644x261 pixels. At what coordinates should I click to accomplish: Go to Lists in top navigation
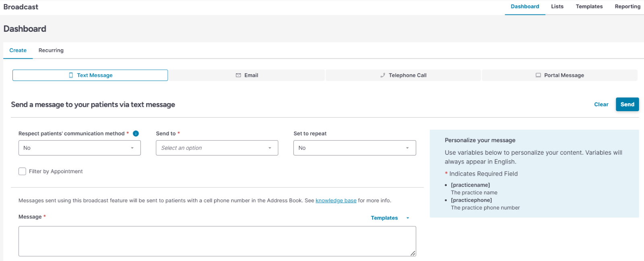pyautogui.click(x=557, y=6)
